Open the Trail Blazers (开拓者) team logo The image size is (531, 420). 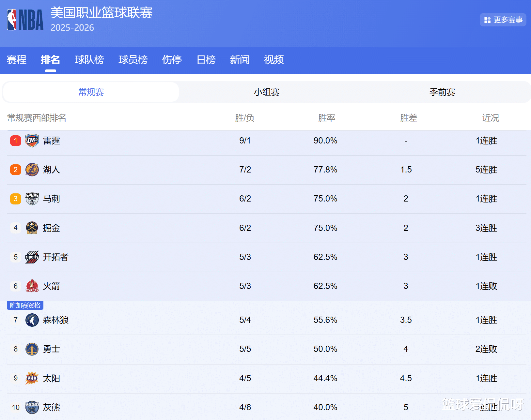pyautogui.click(x=32, y=257)
